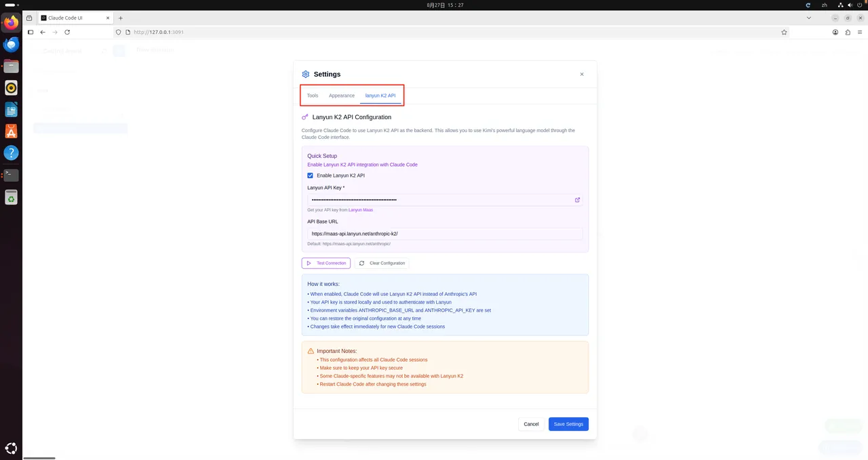Open Firefox account profile icon
868x460 pixels.
click(x=835, y=32)
